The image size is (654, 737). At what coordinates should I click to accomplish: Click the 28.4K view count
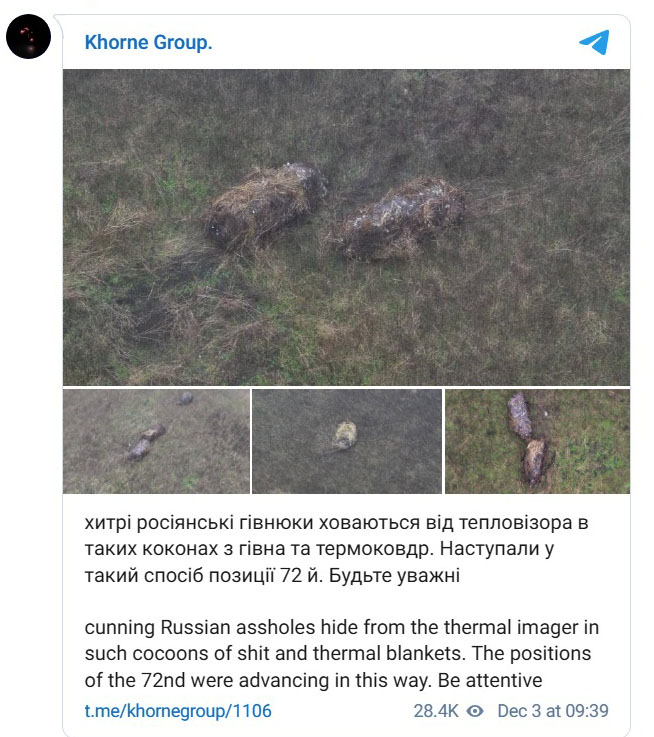tap(436, 711)
